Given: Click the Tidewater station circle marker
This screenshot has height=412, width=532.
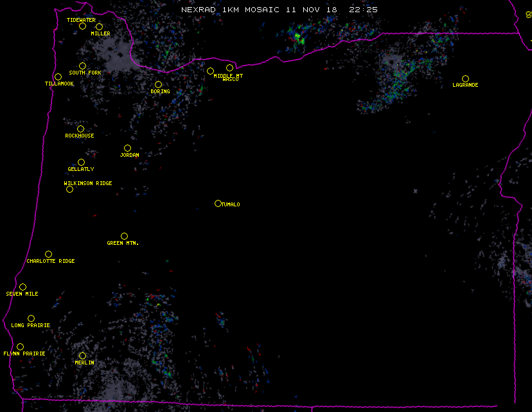Looking at the screenshot, I should pos(82,26).
